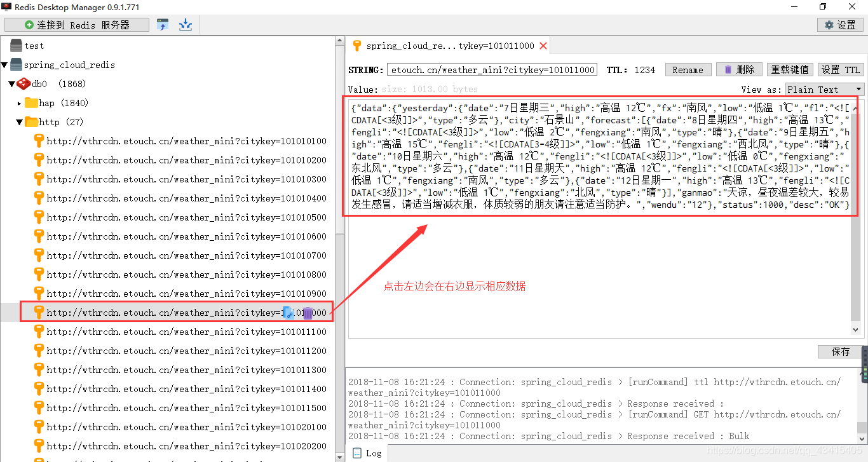Image resolution: width=868 pixels, height=462 pixels.
Task: Click the key icon on the open tab
Action: pos(356,46)
